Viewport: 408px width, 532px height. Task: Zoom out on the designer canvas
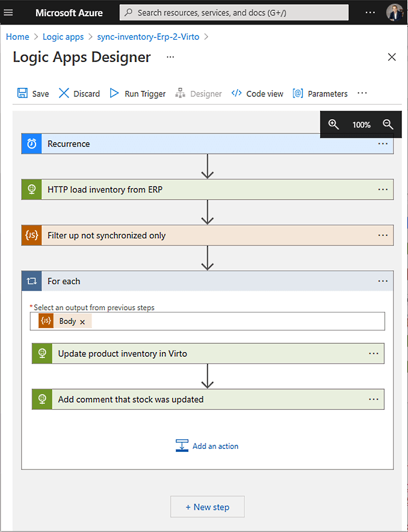click(388, 125)
